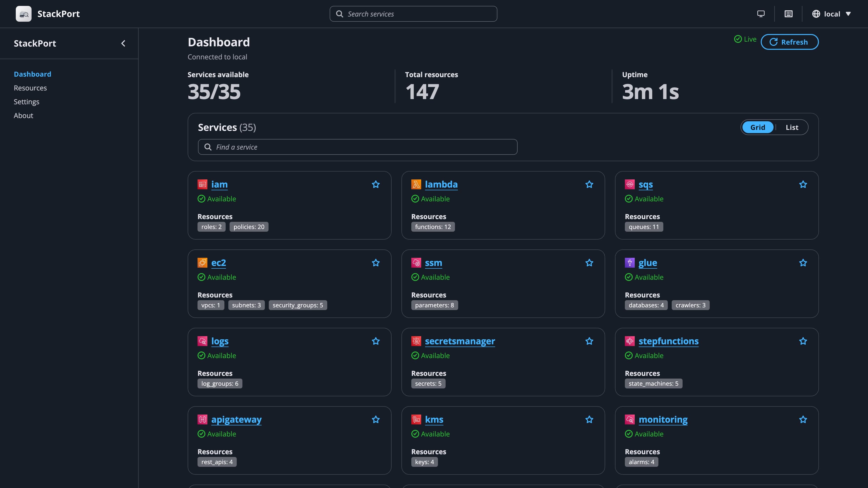Click the logs card star icon
868x488 pixels.
[376, 341]
